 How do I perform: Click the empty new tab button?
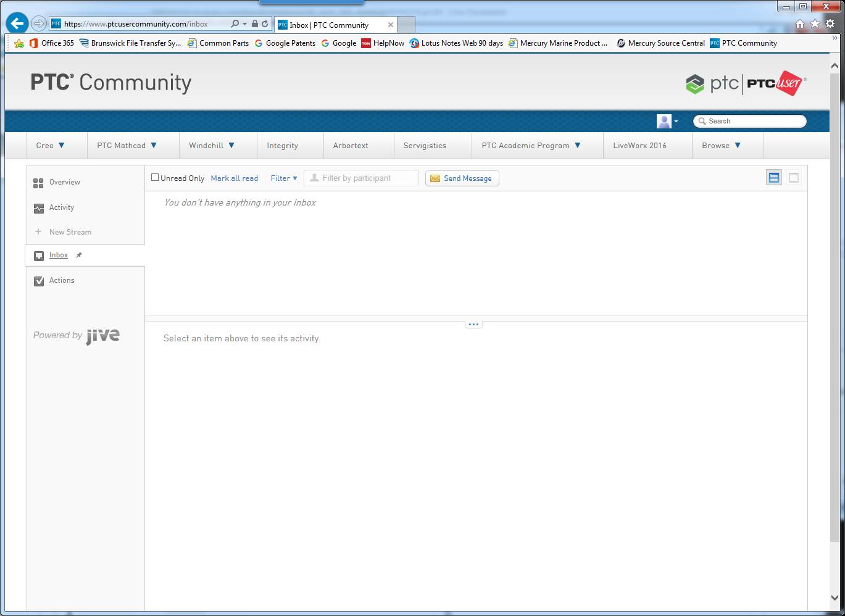pyautogui.click(x=406, y=25)
